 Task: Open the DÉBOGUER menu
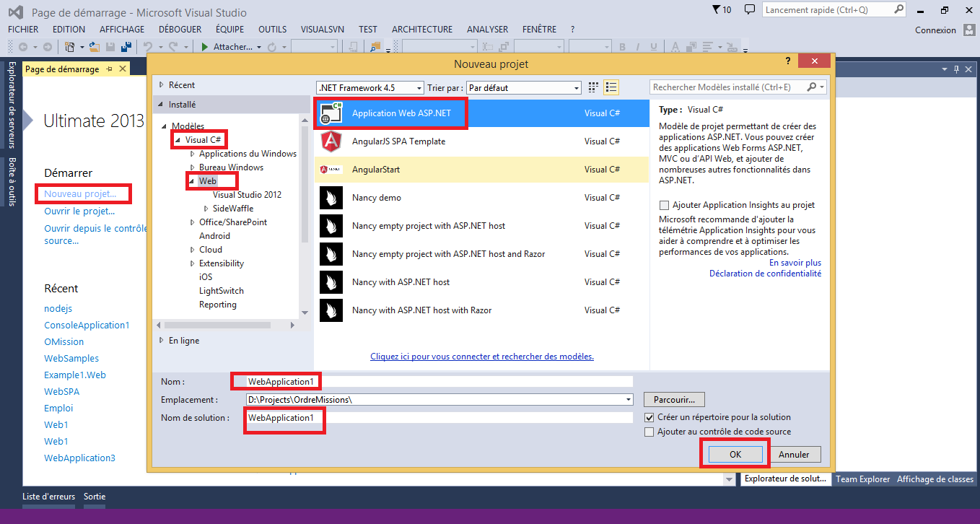coord(180,30)
